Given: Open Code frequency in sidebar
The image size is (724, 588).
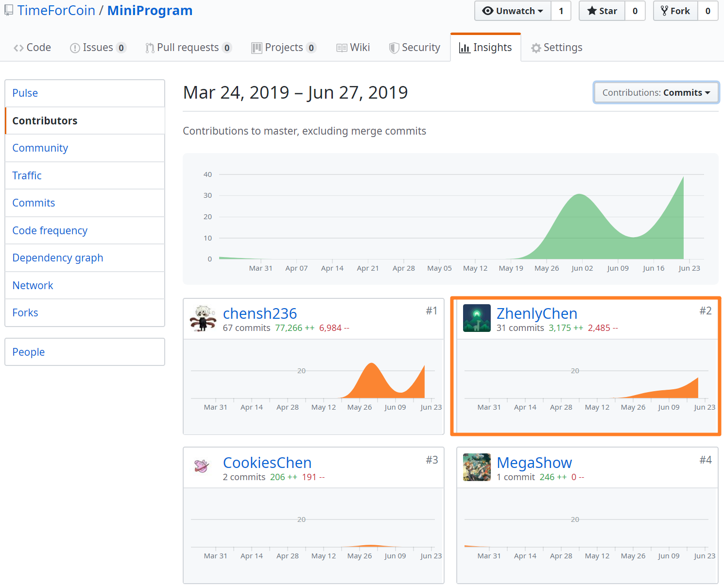Looking at the screenshot, I should (85, 230).
